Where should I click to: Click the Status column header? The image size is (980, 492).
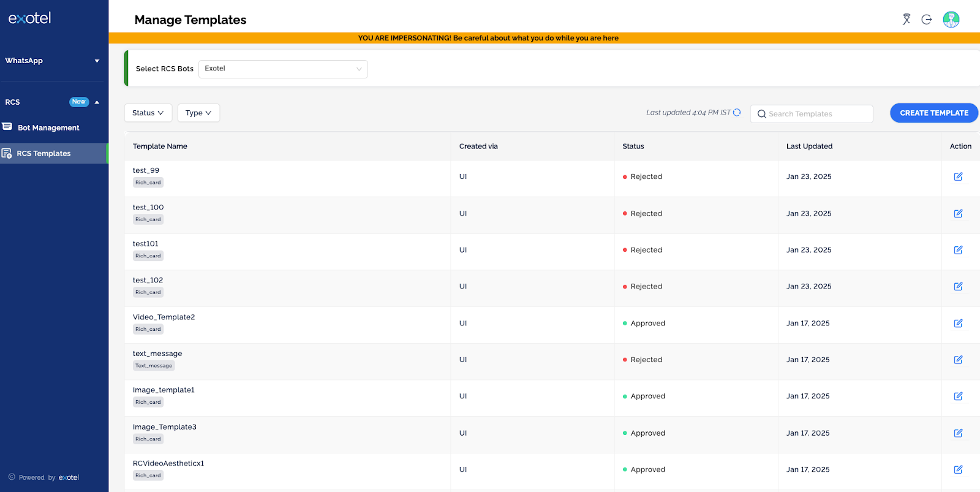pos(633,146)
